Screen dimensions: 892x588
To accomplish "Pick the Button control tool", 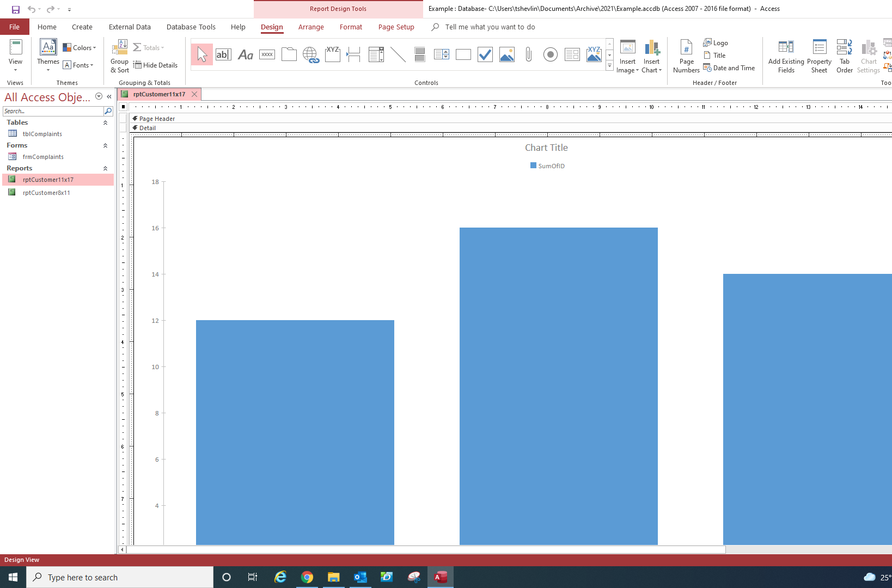I will (x=267, y=54).
